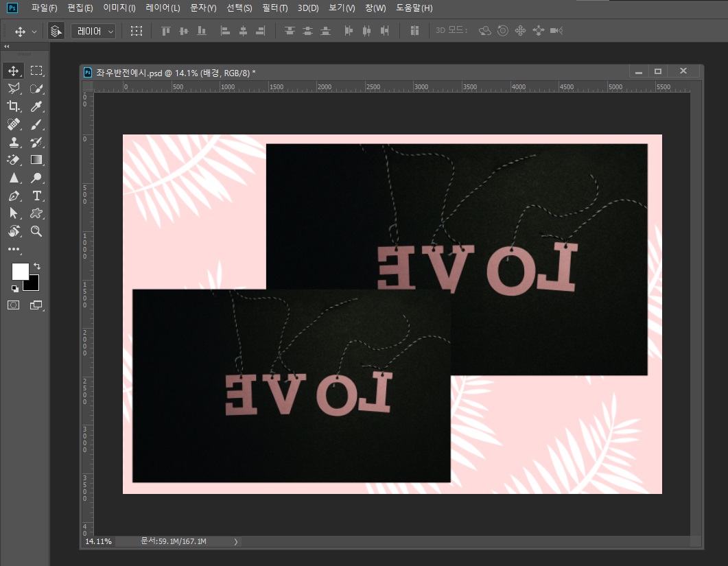The height and width of the screenshot is (566, 728).
Task: Select the 좌우반전예시.psd document title tab
Action: pos(176,73)
